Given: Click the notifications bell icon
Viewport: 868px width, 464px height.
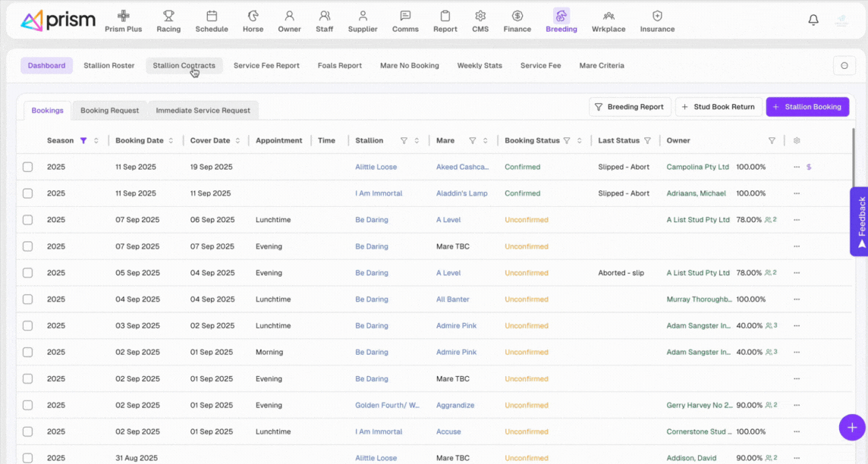Looking at the screenshot, I should tap(813, 20).
